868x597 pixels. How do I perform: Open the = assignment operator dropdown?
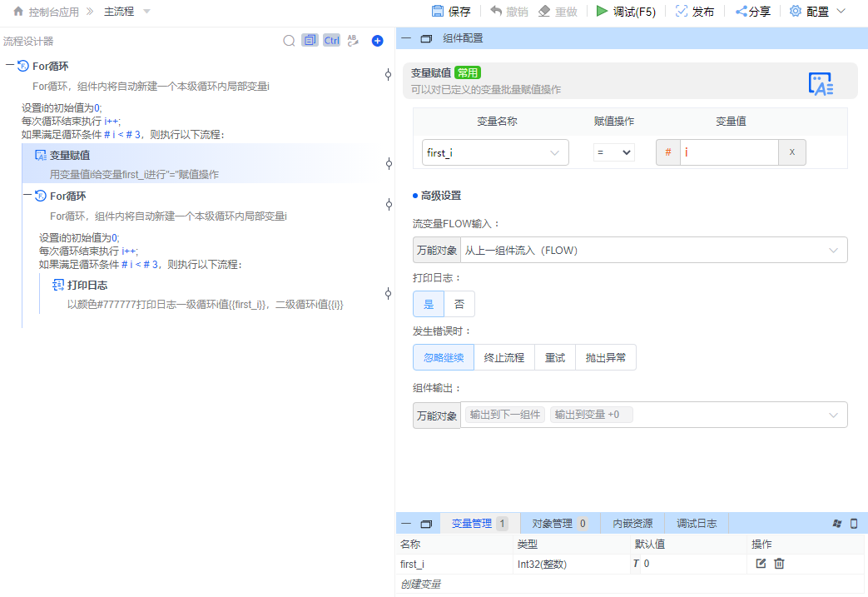point(614,152)
